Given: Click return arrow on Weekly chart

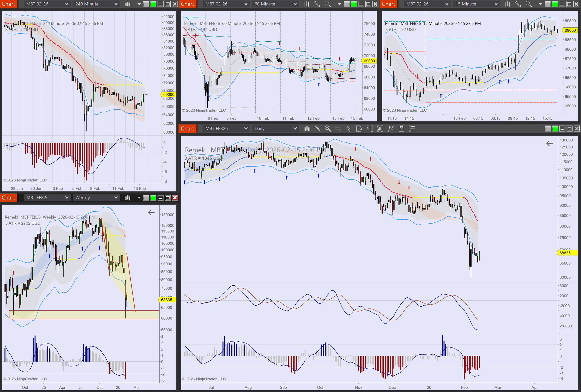Looking at the screenshot, I should tap(151, 213).
